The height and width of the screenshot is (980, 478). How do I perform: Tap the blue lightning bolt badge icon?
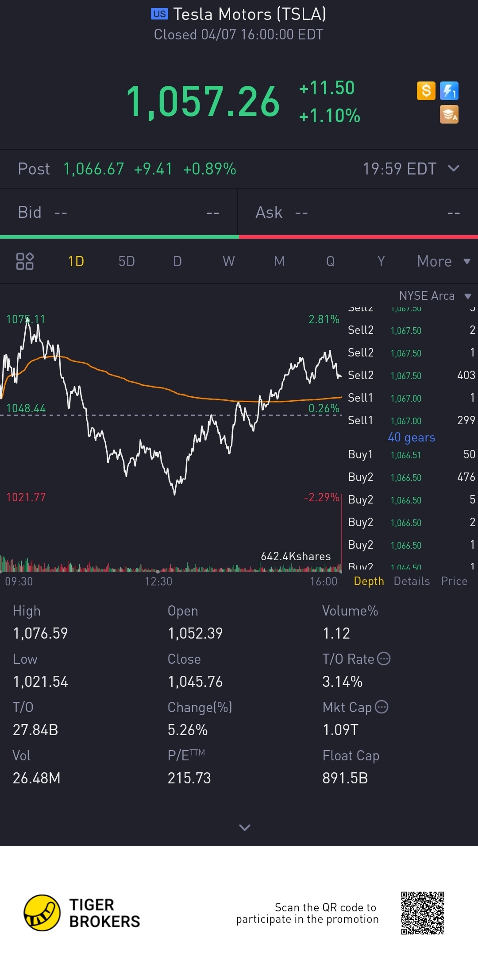pos(449,91)
